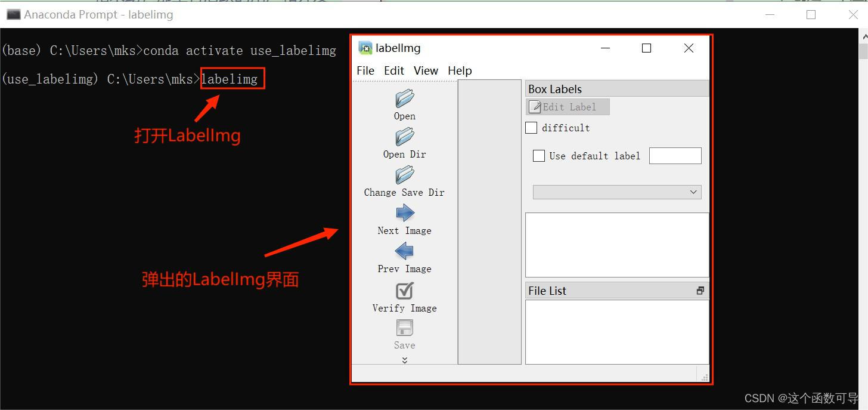The image size is (868, 410).
Task: Click the labelImg resize grip corner
Action: (705, 377)
